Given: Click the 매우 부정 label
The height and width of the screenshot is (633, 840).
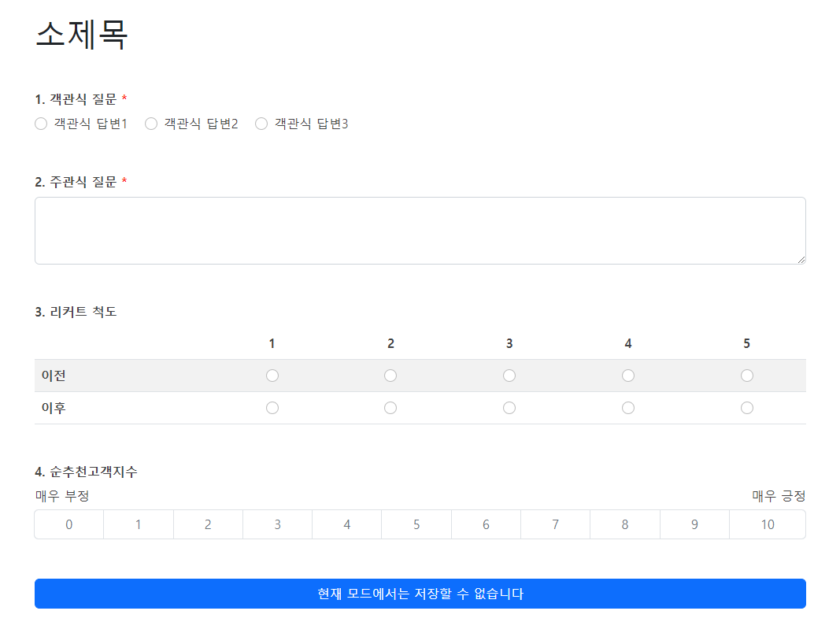Looking at the screenshot, I should [x=62, y=496].
